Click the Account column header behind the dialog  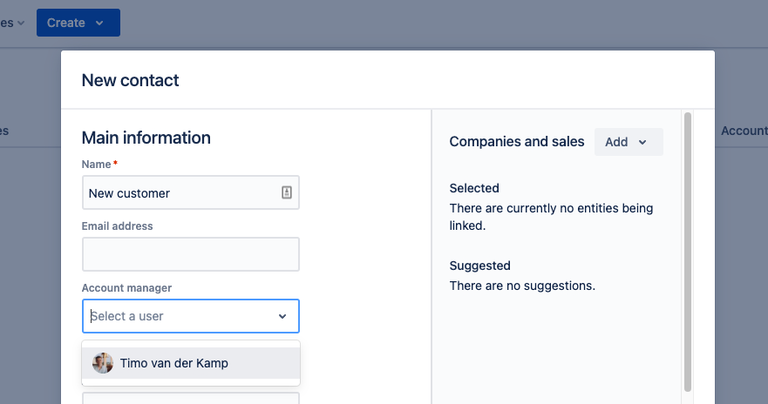tap(743, 131)
